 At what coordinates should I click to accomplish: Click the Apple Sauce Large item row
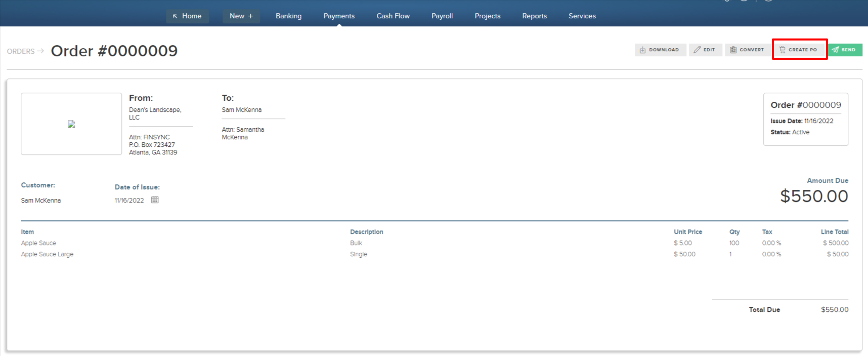tap(435, 254)
